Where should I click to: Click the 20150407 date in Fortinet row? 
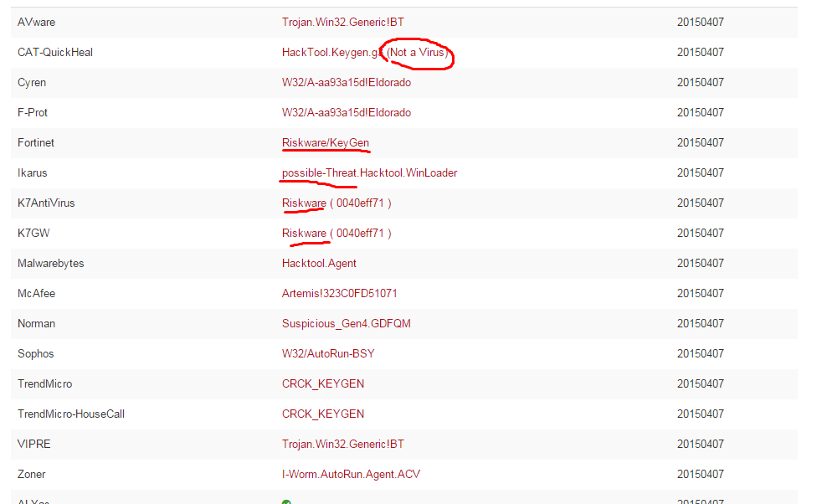pyautogui.click(x=701, y=142)
